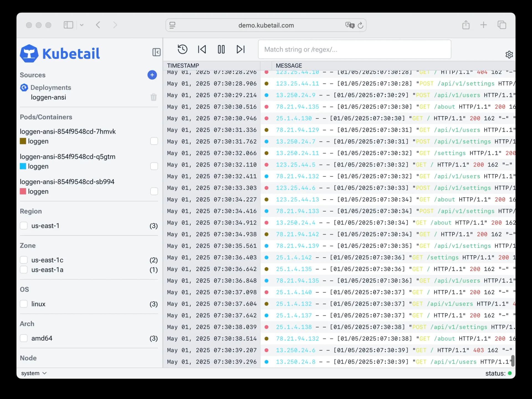
Task: Open a new browser tab
Action: tap(484, 25)
